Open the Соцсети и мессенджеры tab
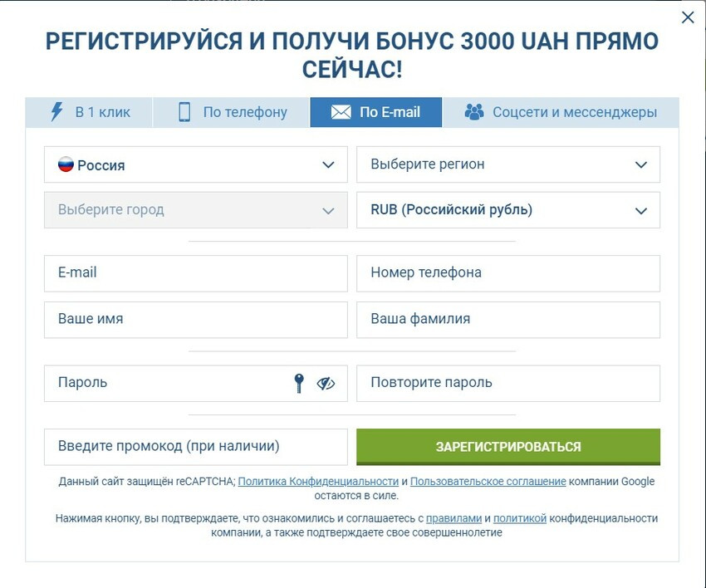 click(561, 112)
